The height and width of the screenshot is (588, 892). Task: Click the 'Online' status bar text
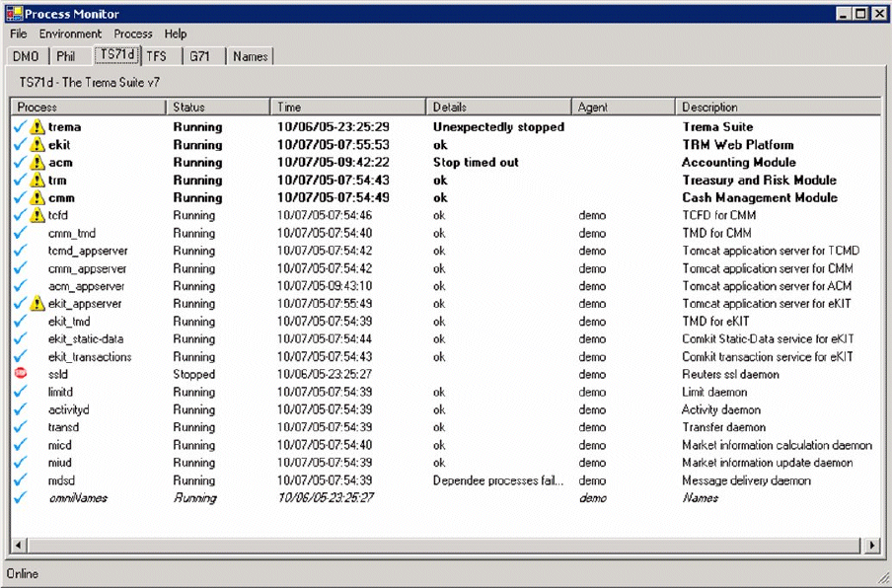coord(23,573)
